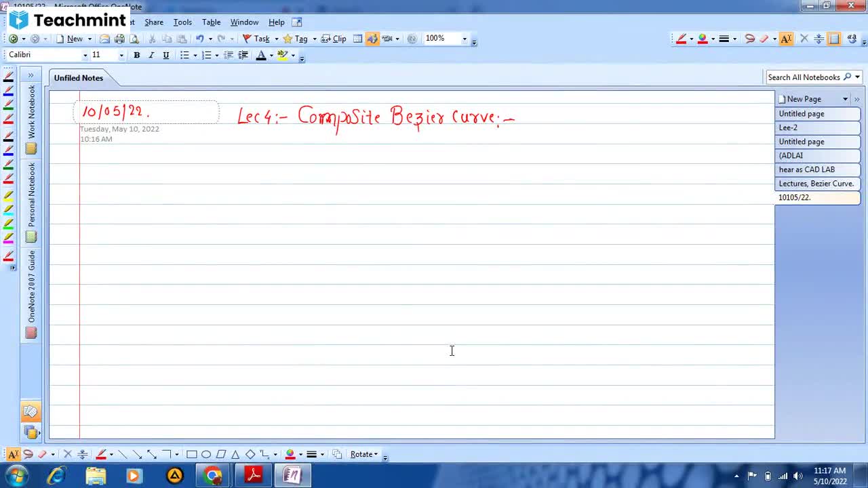Open Google Chrome from the taskbar

pyautogui.click(x=213, y=476)
